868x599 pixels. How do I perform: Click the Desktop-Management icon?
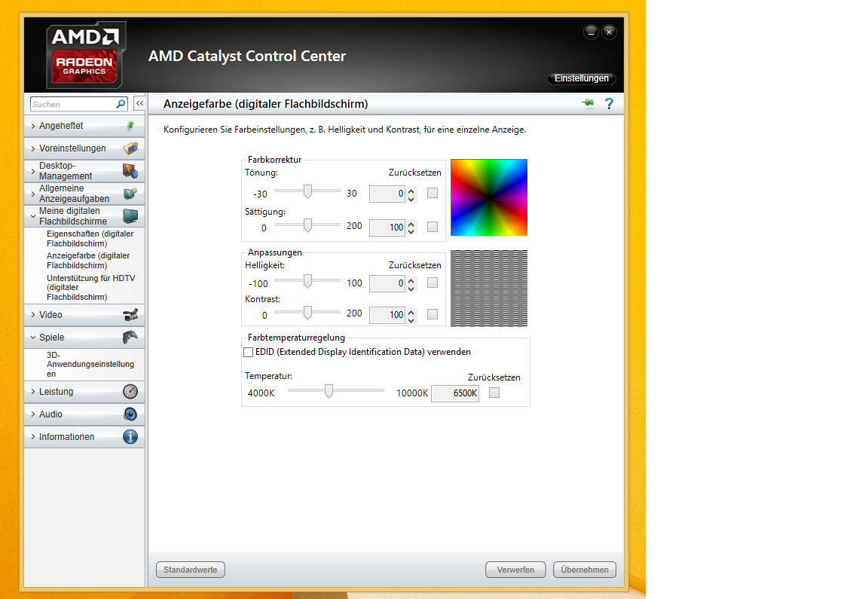(130, 171)
